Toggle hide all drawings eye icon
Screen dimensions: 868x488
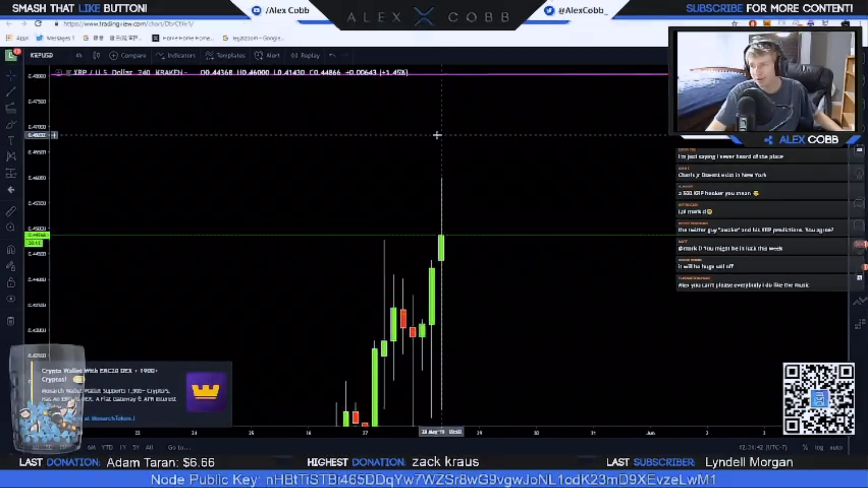11,299
